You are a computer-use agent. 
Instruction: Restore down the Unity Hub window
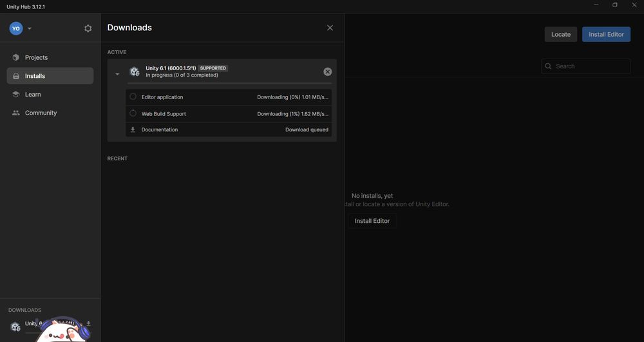point(615,5)
